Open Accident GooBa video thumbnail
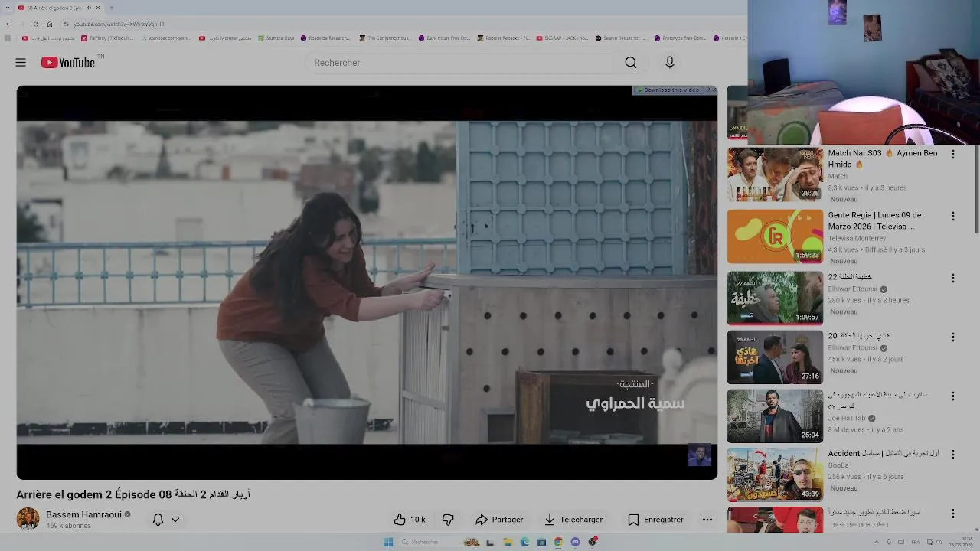 point(775,474)
